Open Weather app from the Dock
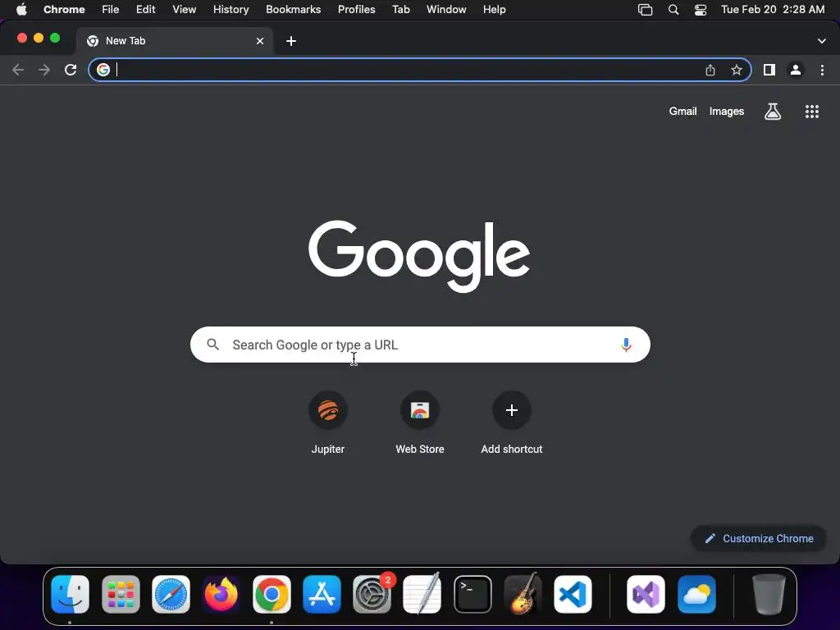Viewport: 840px width, 630px height. pyautogui.click(x=696, y=594)
